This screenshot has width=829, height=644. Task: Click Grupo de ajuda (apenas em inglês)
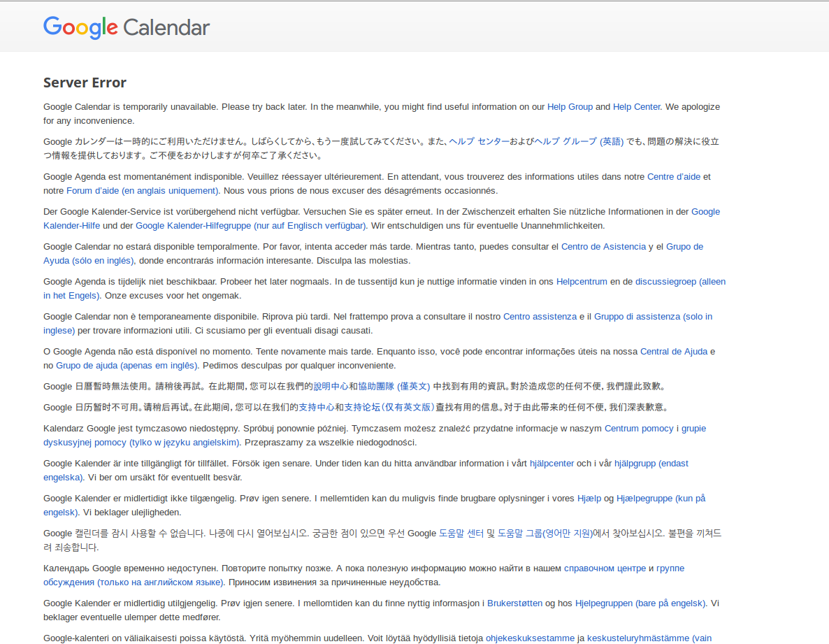127,366
